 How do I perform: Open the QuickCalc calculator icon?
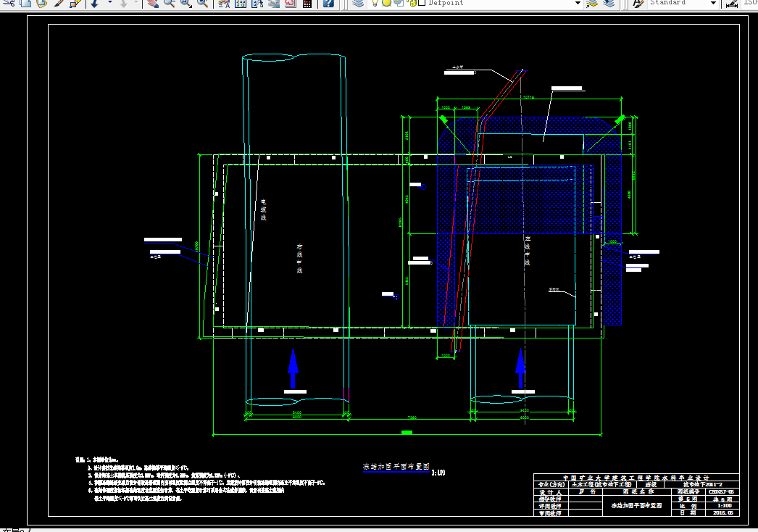coord(307,3)
